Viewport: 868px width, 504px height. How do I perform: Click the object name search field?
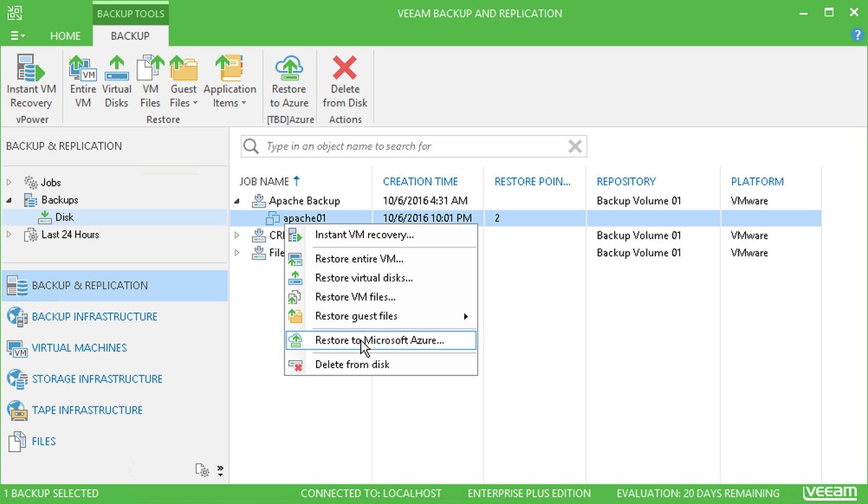click(x=412, y=147)
